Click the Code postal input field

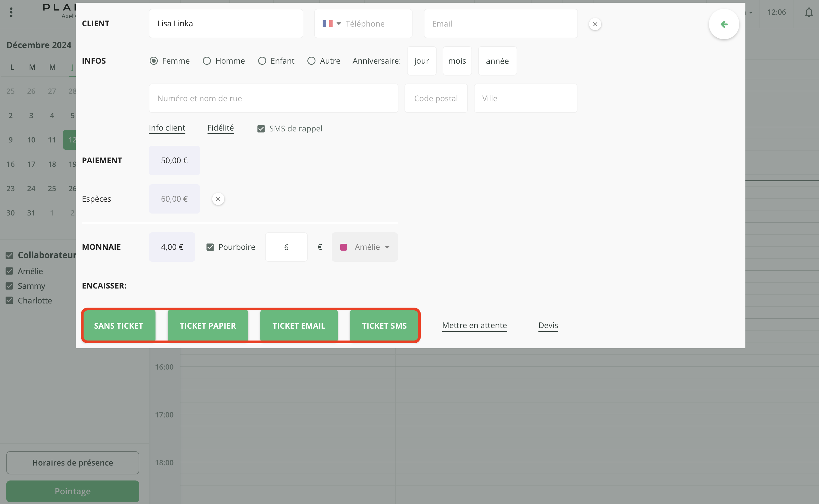436,98
